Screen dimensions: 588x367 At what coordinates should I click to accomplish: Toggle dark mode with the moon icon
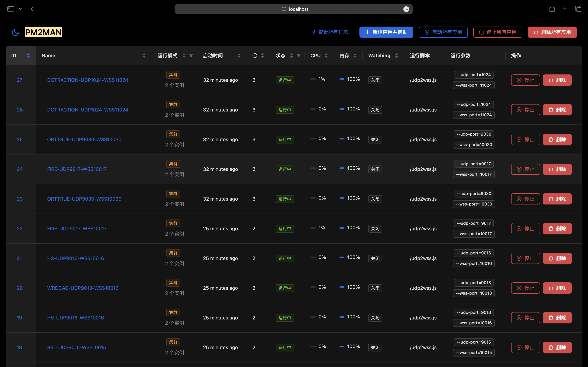coord(15,32)
